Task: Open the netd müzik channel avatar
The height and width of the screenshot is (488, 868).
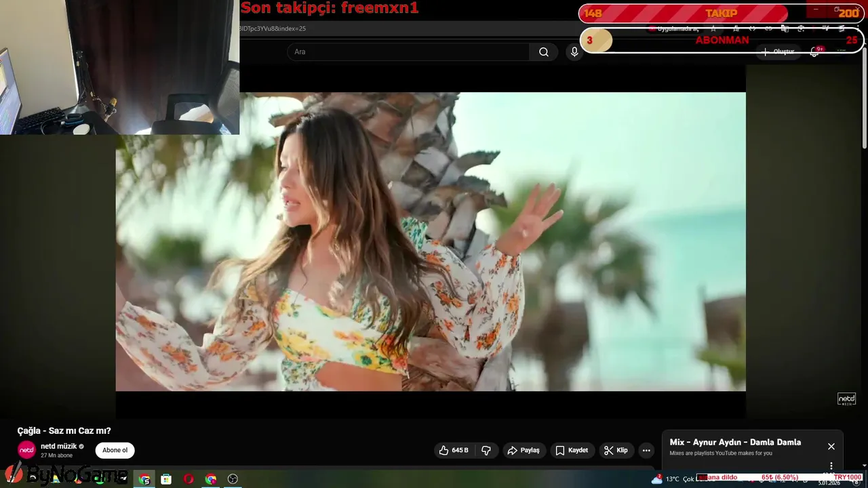Action: (26, 450)
